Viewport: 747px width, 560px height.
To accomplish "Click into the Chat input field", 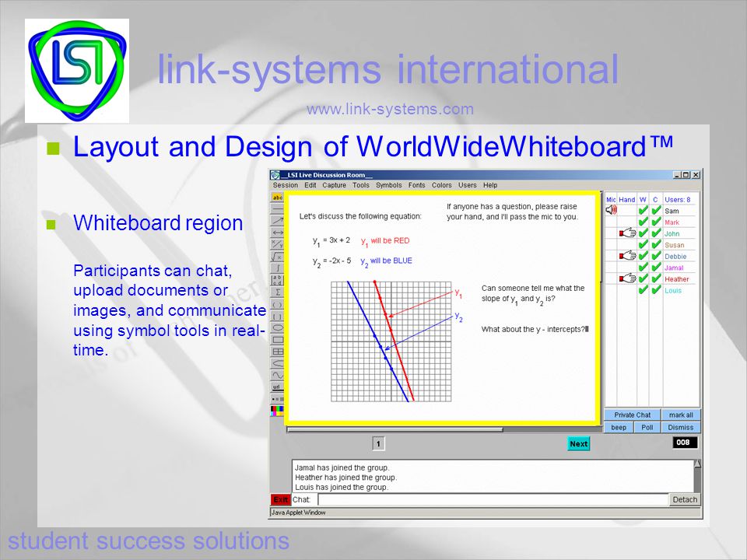I will [x=493, y=499].
